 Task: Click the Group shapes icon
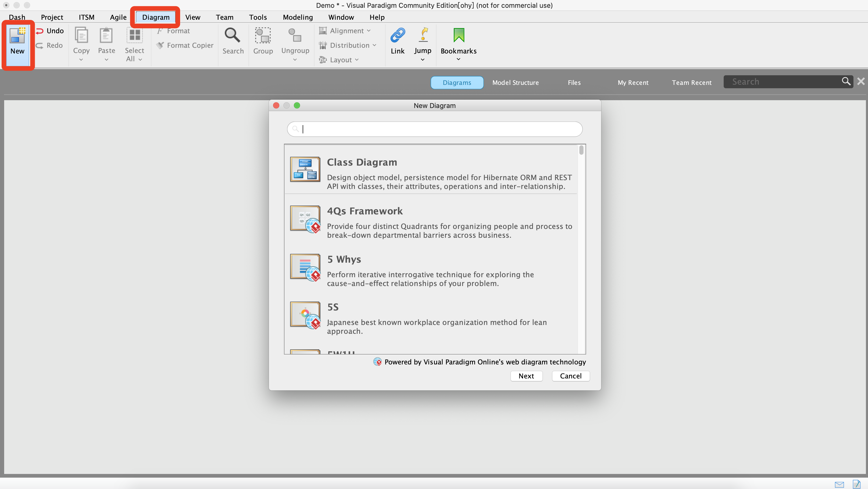tap(262, 35)
